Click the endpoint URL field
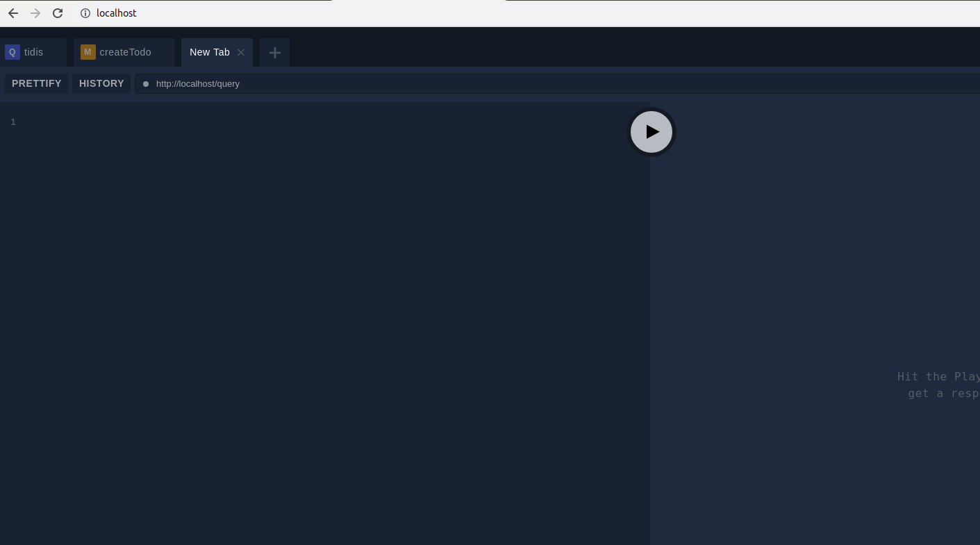Screen dimensions: 980x545 click(x=197, y=83)
